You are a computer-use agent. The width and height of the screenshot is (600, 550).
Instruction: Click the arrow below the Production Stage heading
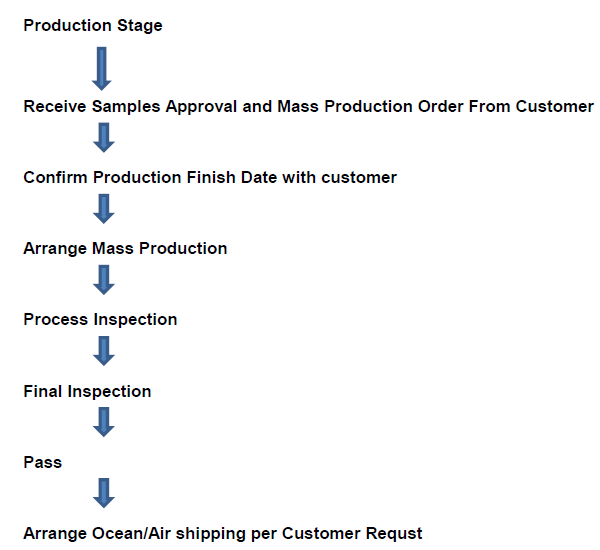(101, 69)
